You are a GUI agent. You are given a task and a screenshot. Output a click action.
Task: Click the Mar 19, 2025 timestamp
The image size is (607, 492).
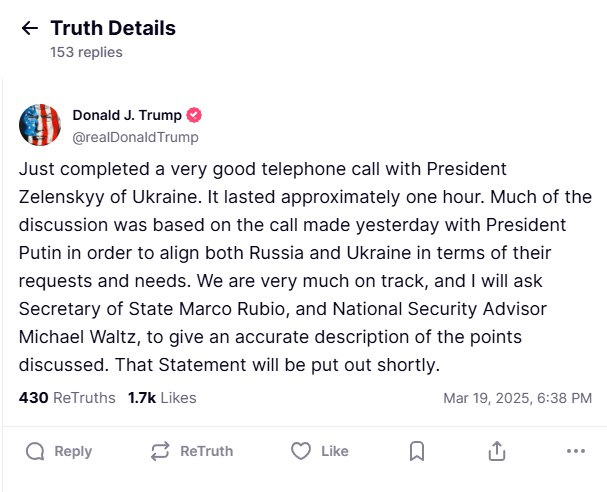point(517,398)
